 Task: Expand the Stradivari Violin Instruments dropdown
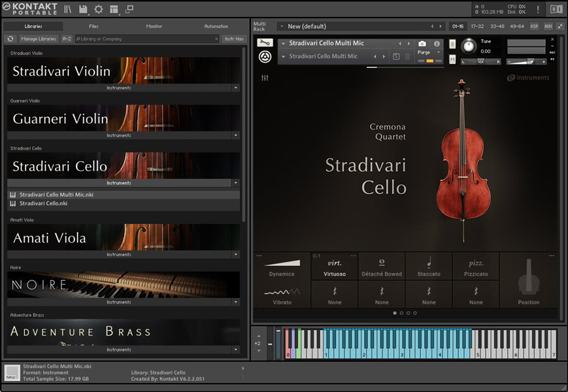point(235,88)
